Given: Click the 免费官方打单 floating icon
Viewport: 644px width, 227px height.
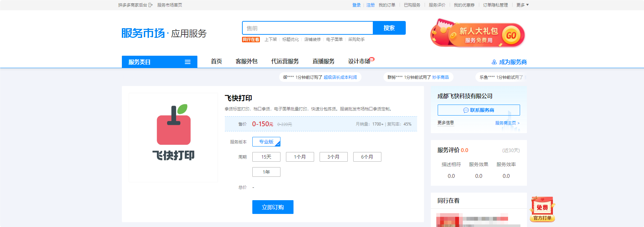Looking at the screenshot, I should [542, 209].
